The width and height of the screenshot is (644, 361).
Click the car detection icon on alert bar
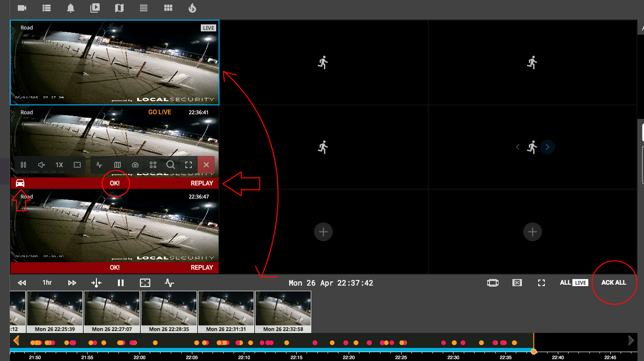(20, 183)
